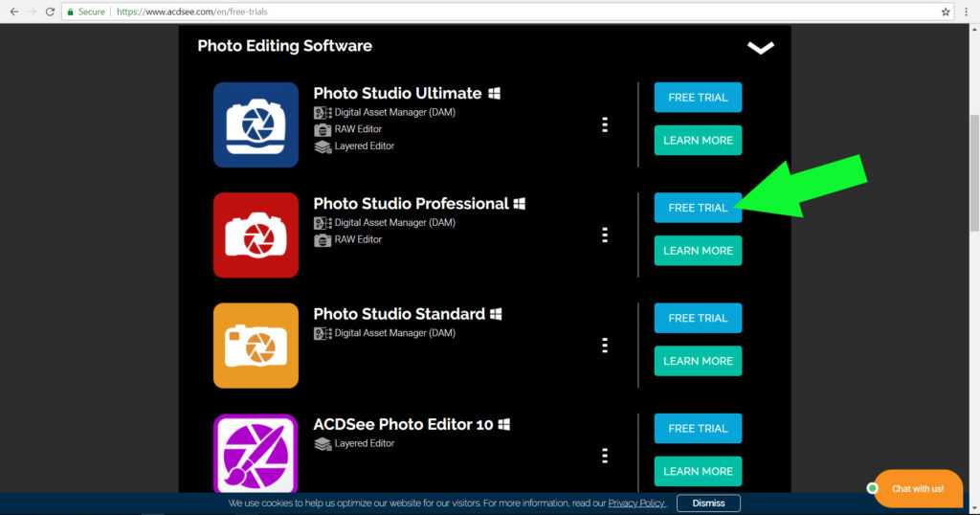The height and width of the screenshot is (515, 980).
Task: Open the Chat with us! widget
Action: tap(917, 489)
